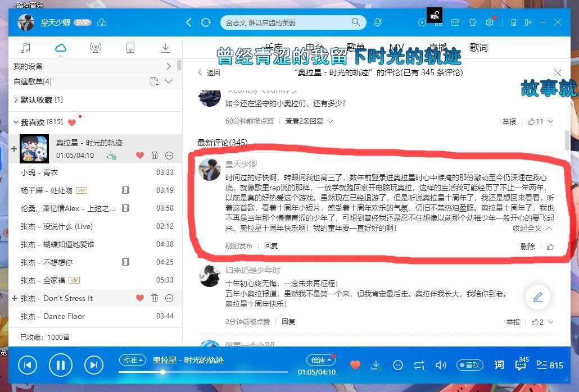The height and width of the screenshot is (392, 579).
Task: Click the cloud icon beside SVIP badge
Action: coord(102,23)
